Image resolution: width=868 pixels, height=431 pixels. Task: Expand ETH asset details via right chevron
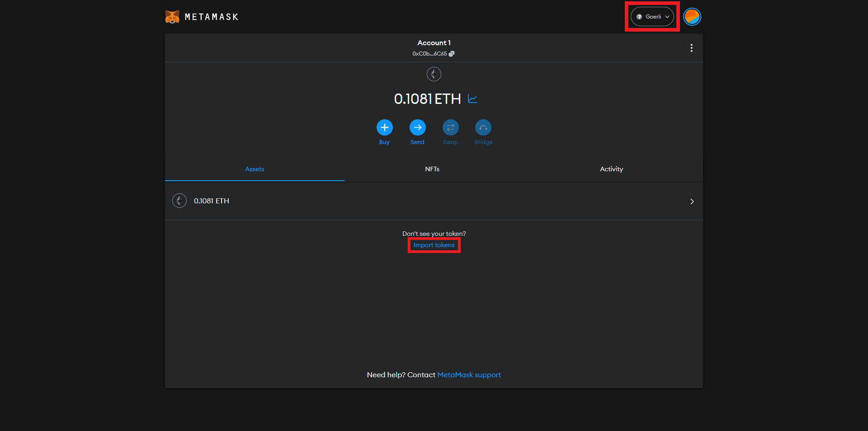(692, 201)
